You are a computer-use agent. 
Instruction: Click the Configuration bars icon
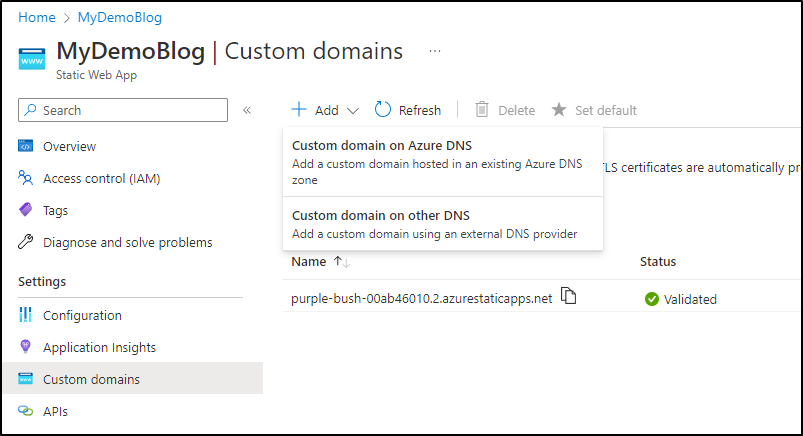pyautogui.click(x=25, y=315)
